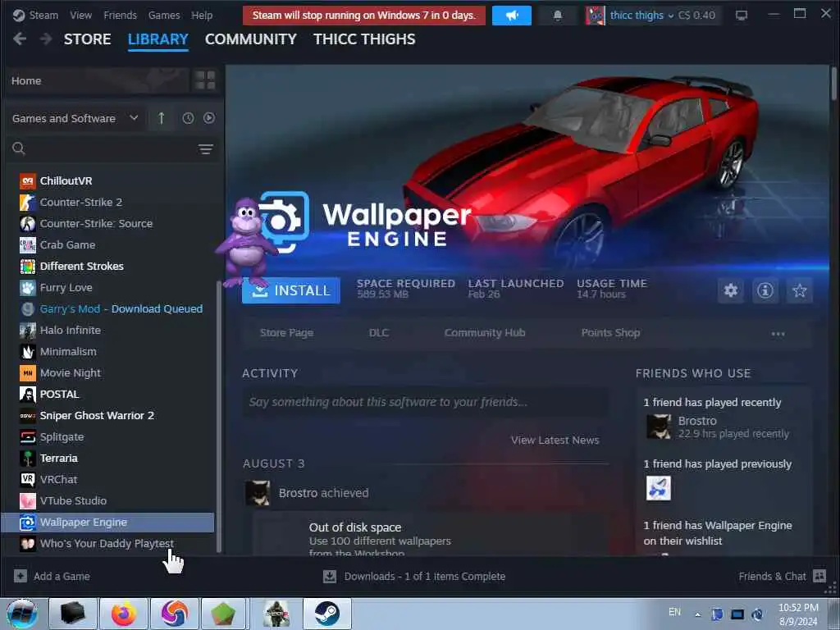Open the THICC THIGHS profile tab
Viewport: 840px width, 630px height.
(x=364, y=39)
